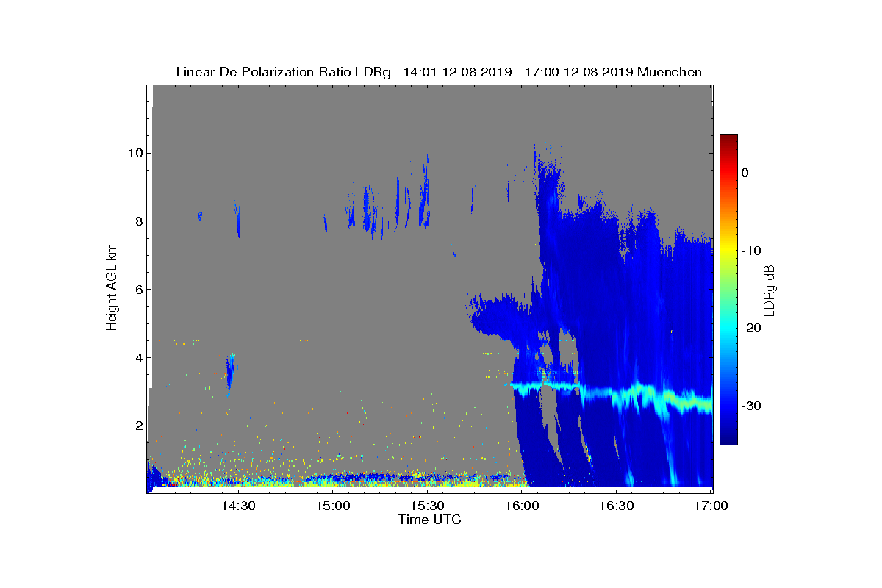Click the height tick label 2
This screenshot has width=882, height=588.
point(138,426)
